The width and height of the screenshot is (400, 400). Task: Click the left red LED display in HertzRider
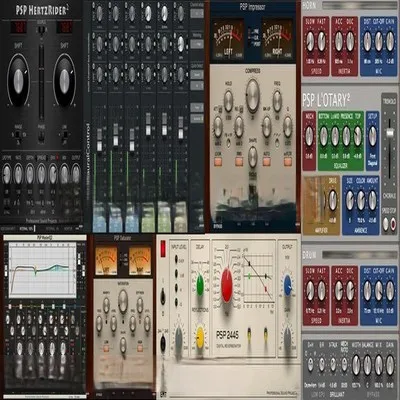coord(18,28)
